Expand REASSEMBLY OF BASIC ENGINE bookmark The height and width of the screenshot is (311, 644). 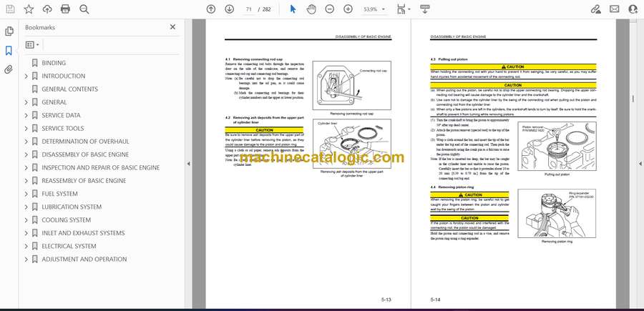tap(26, 181)
